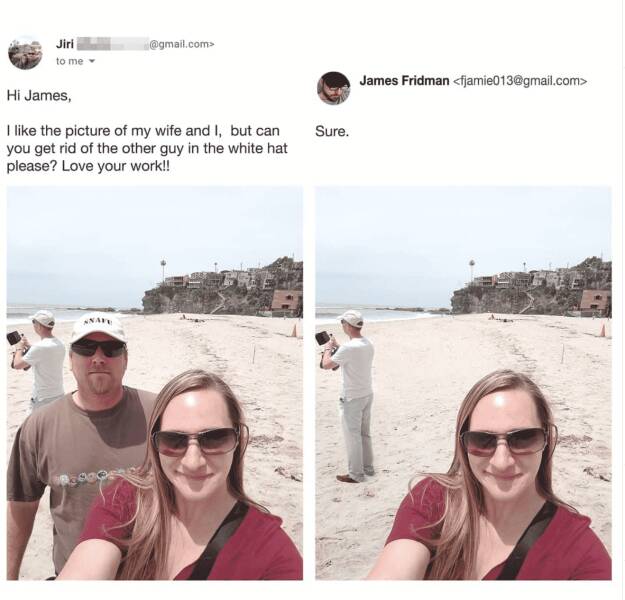
Task: Open the edited beach photo attachment
Action: (x=463, y=383)
